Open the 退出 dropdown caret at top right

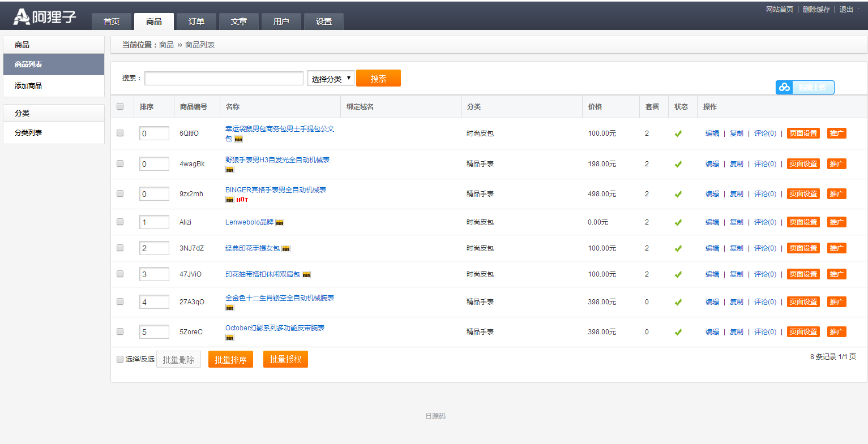(860, 8)
